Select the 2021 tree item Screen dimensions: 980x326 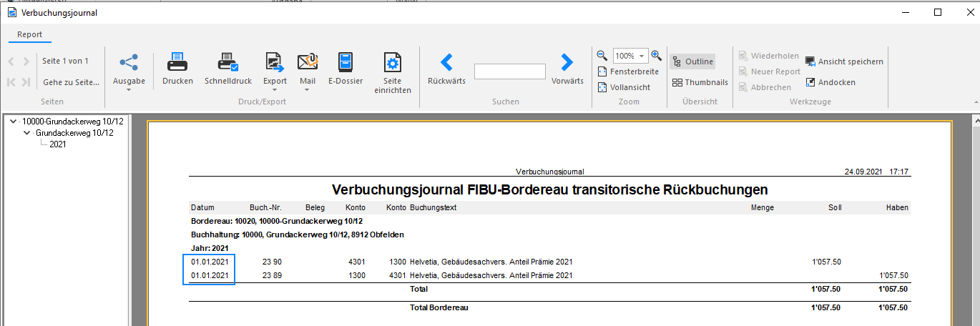tap(58, 144)
